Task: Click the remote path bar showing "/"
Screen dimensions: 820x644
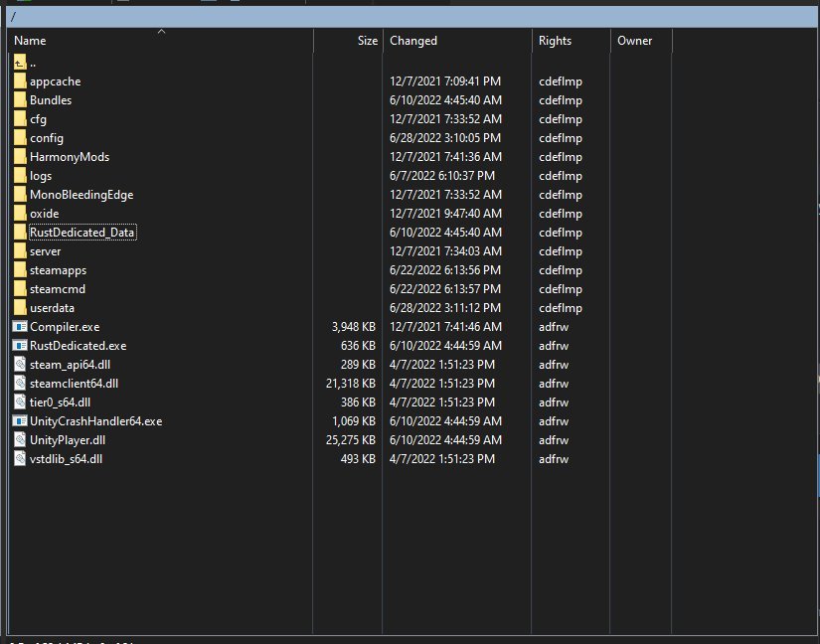Action: tap(412, 17)
